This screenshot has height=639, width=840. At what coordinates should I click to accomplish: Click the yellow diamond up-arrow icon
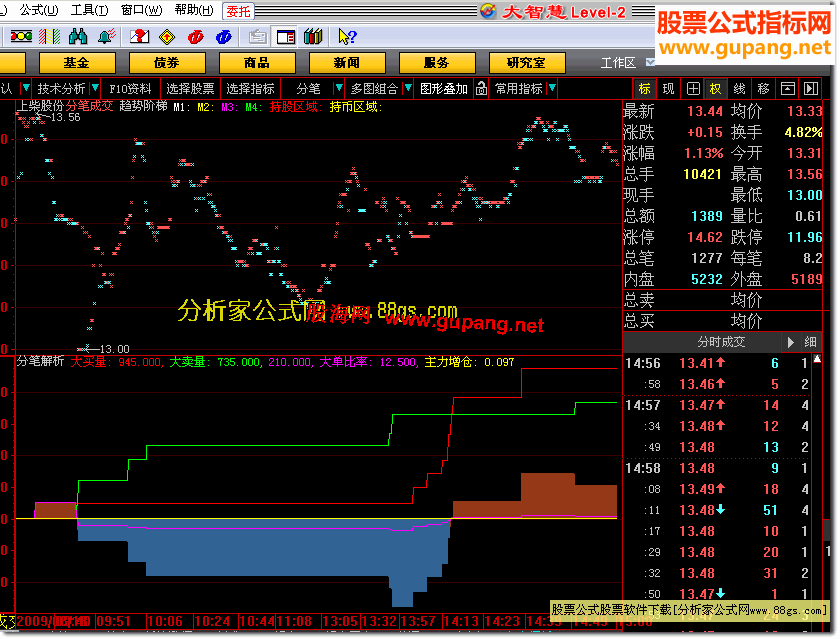[x=167, y=36]
